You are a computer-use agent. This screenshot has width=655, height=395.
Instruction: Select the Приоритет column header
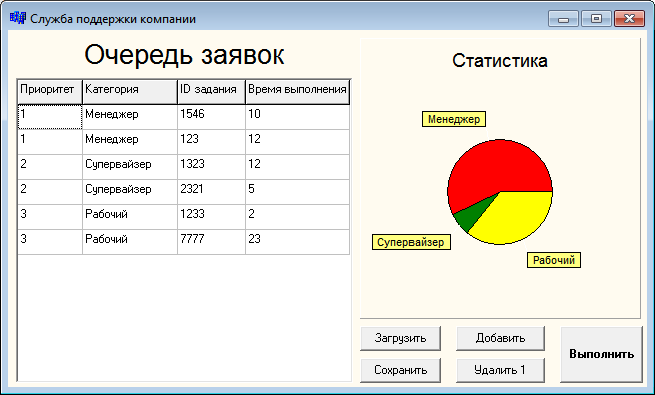[50, 91]
